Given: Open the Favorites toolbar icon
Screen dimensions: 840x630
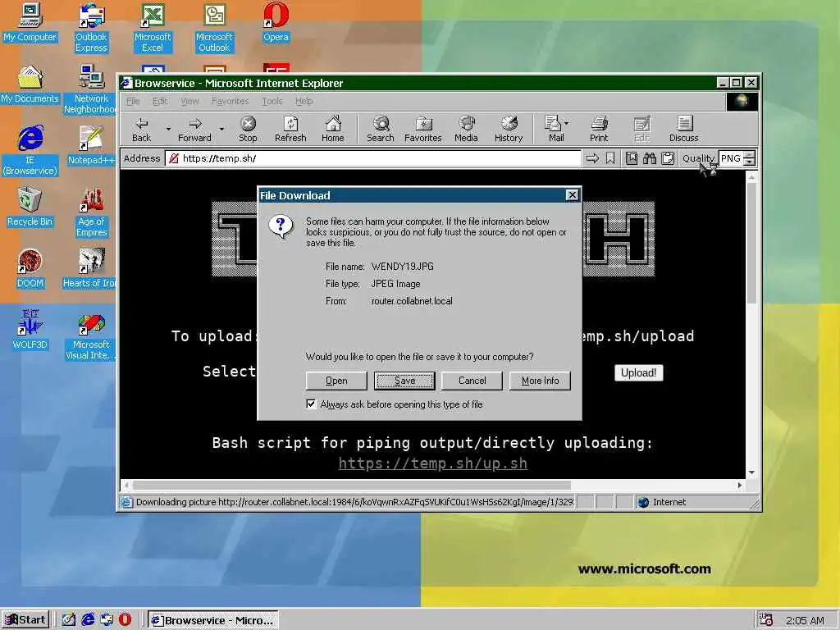Looking at the screenshot, I should (x=422, y=129).
